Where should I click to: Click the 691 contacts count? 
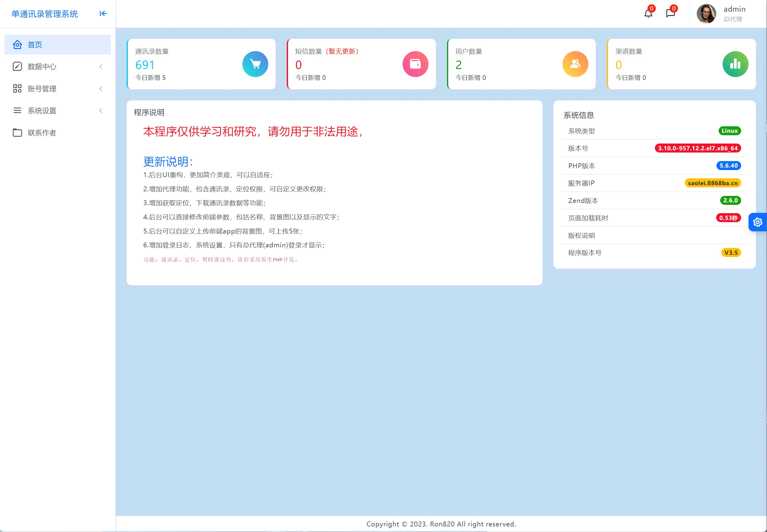pos(145,65)
